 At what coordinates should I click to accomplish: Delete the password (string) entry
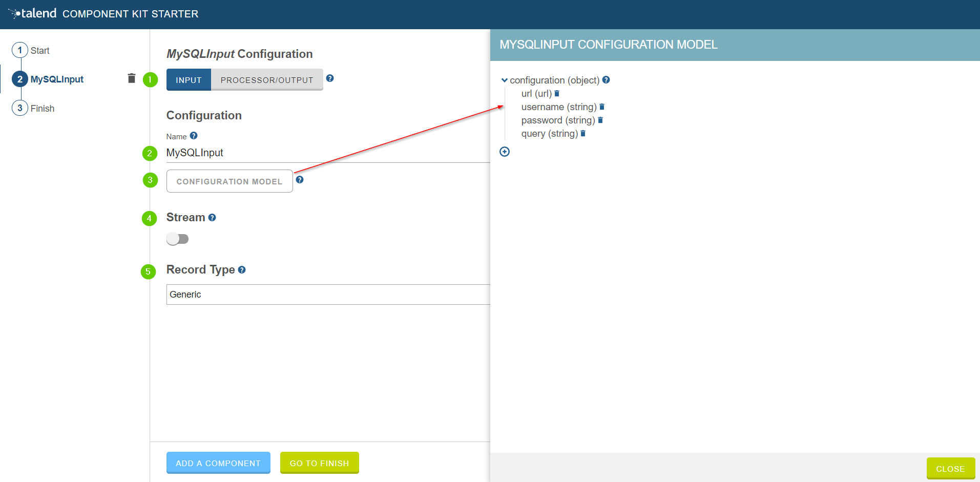click(x=600, y=120)
